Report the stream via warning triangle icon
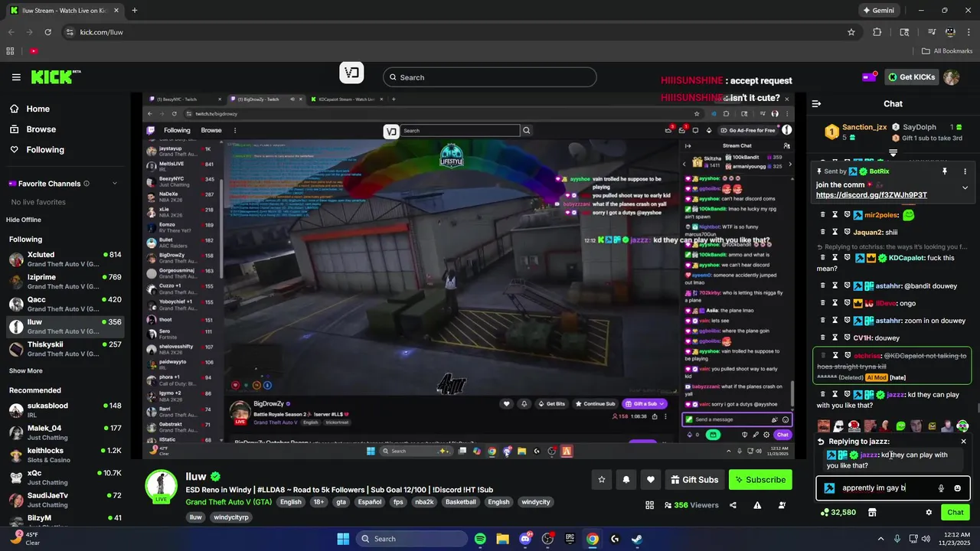 [x=757, y=505]
